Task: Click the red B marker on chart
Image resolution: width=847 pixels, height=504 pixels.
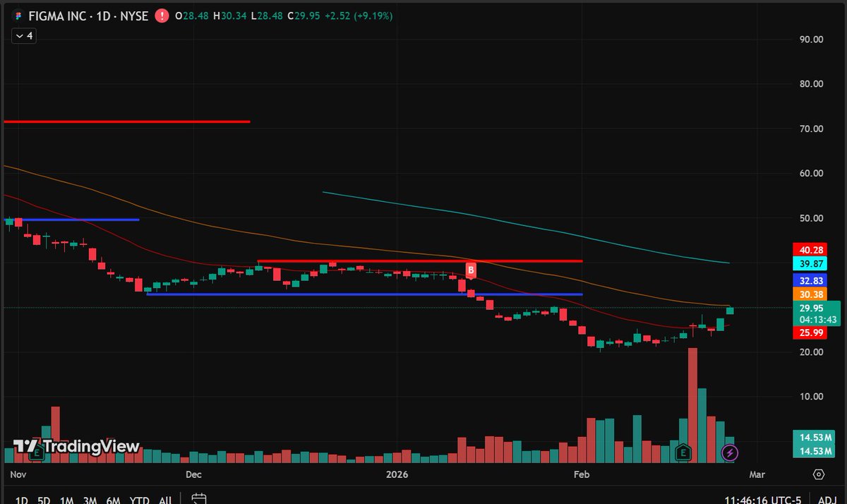Action: pyautogui.click(x=471, y=270)
